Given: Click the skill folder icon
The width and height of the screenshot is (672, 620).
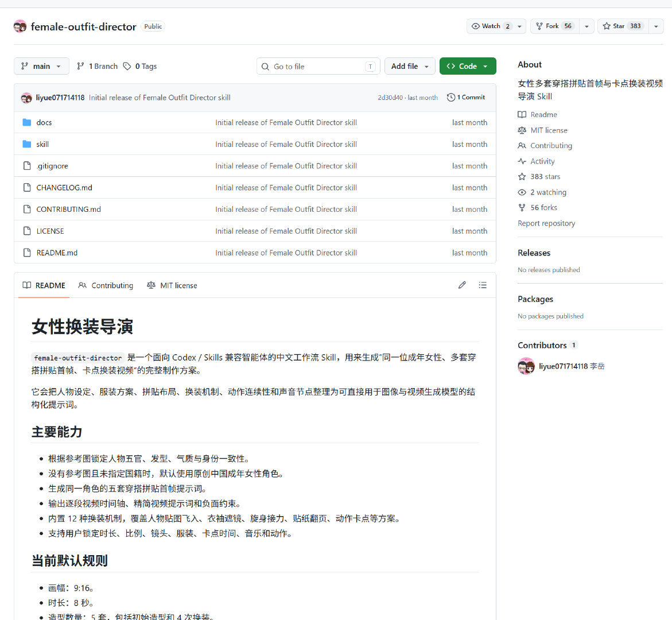Looking at the screenshot, I should click(x=26, y=144).
